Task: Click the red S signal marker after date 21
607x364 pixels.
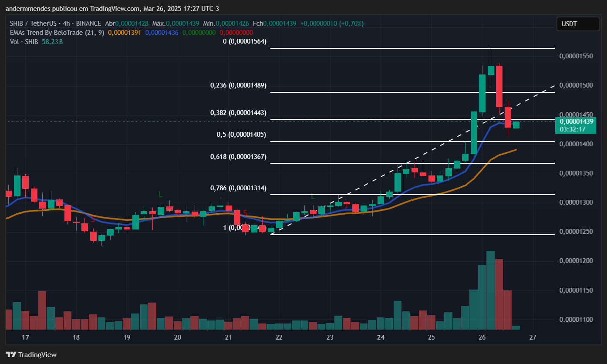Action: coord(245,213)
